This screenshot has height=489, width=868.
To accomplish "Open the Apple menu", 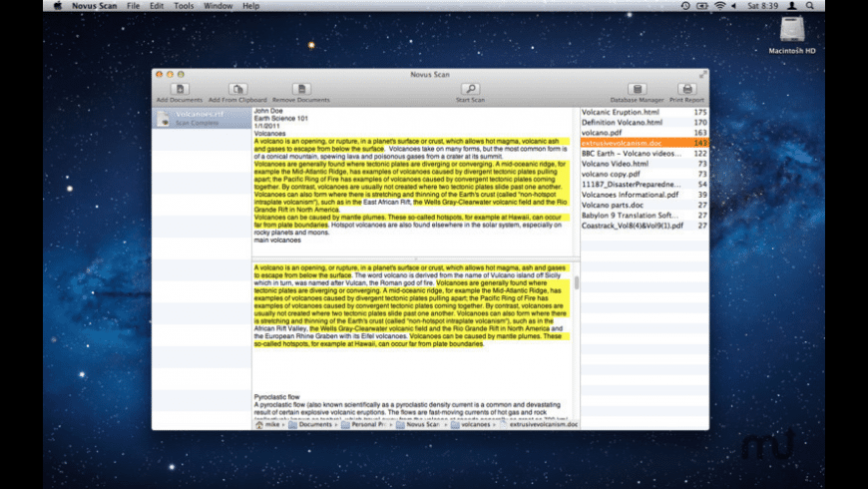I will pyautogui.click(x=58, y=6).
